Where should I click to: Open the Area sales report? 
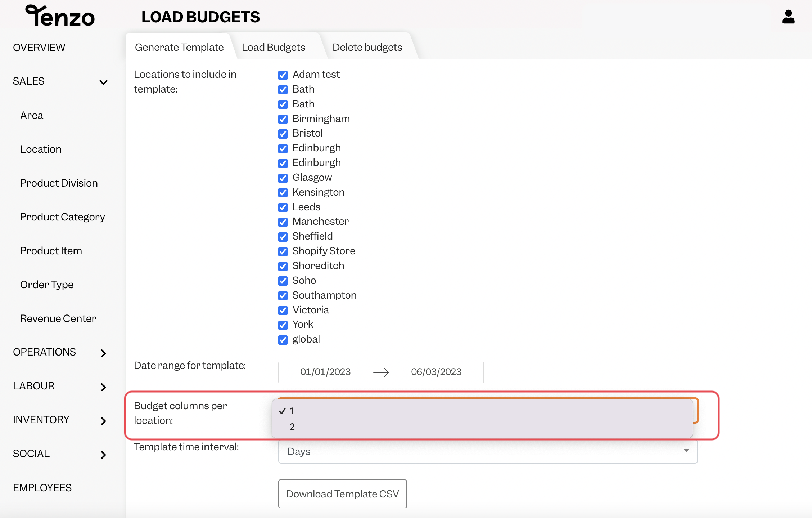click(32, 115)
